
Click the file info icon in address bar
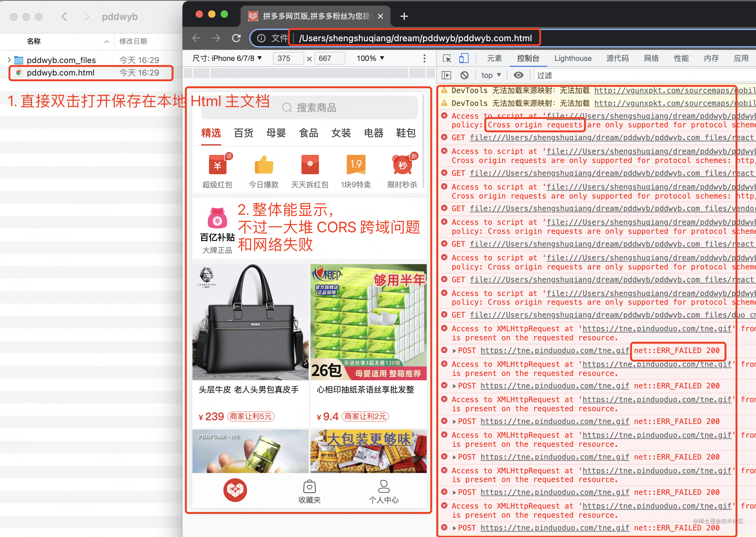click(261, 38)
